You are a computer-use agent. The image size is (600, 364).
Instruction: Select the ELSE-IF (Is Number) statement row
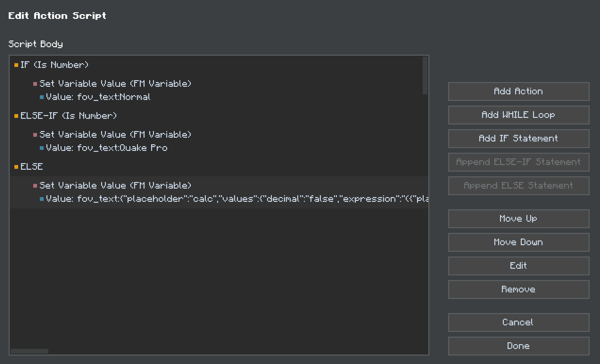[x=68, y=116]
